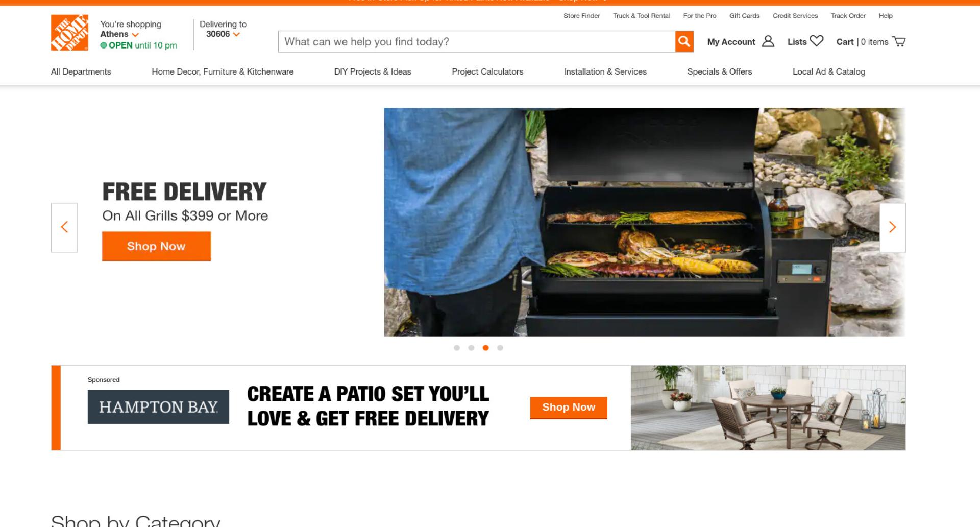Viewport: 980px width, 527px height.
Task: Select the first carousel dot
Action: pyautogui.click(x=457, y=348)
